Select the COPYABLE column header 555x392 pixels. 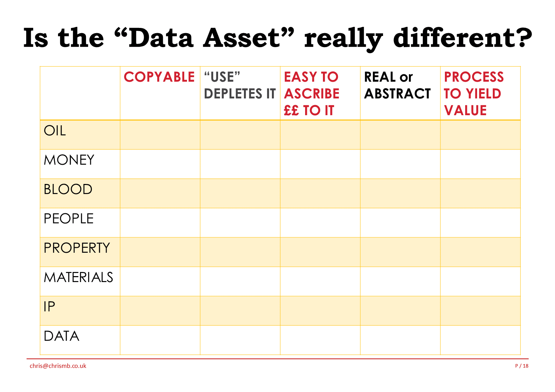pyautogui.click(x=159, y=77)
